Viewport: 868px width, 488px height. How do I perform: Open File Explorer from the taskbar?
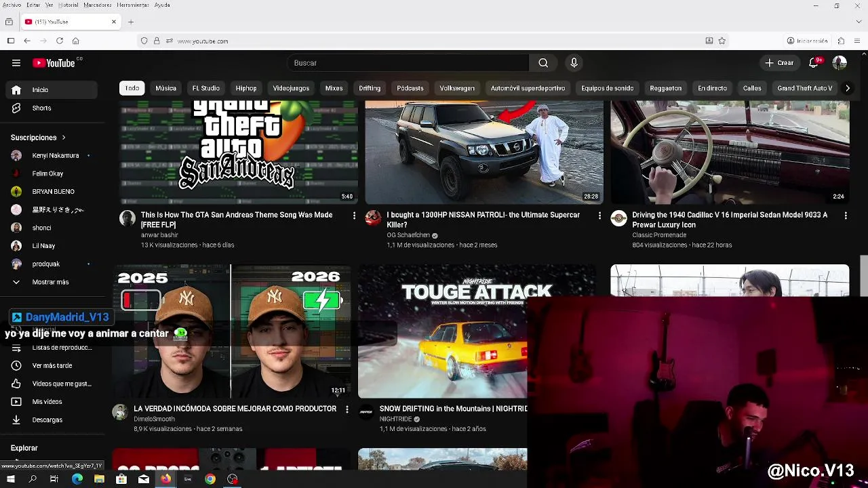pyautogui.click(x=100, y=479)
